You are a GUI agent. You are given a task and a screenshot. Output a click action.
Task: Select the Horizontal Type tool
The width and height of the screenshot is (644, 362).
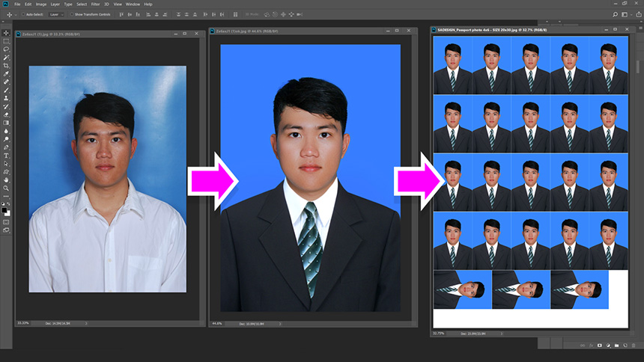[x=6, y=155]
